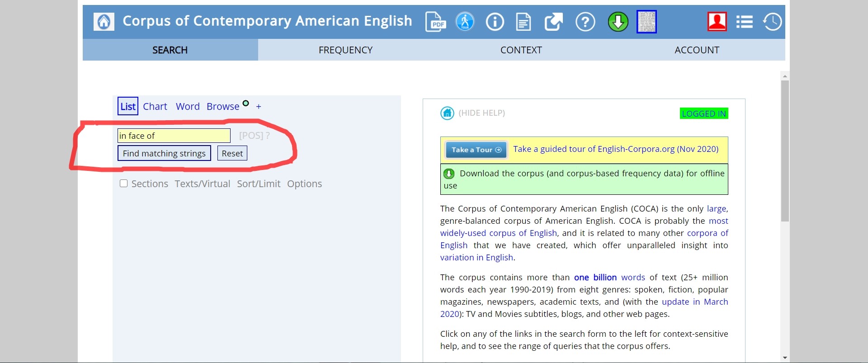Click the green download icon beside corpus text

pyautogui.click(x=449, y=174)
